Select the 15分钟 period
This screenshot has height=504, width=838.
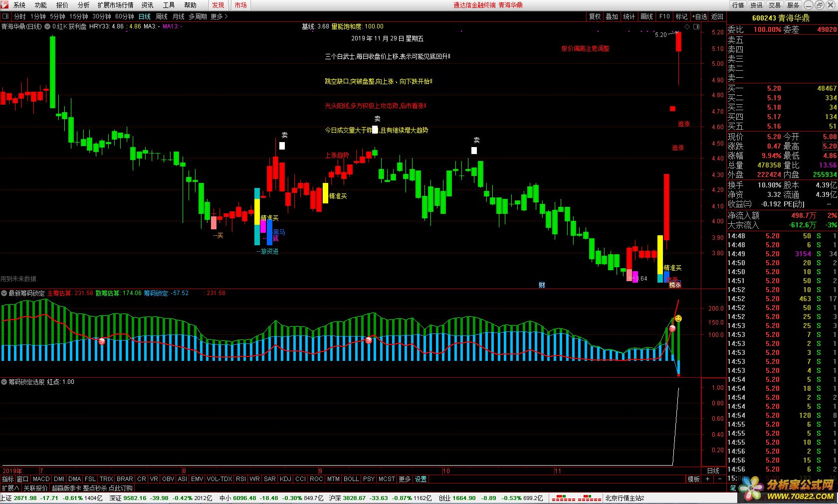click(78, 16)
